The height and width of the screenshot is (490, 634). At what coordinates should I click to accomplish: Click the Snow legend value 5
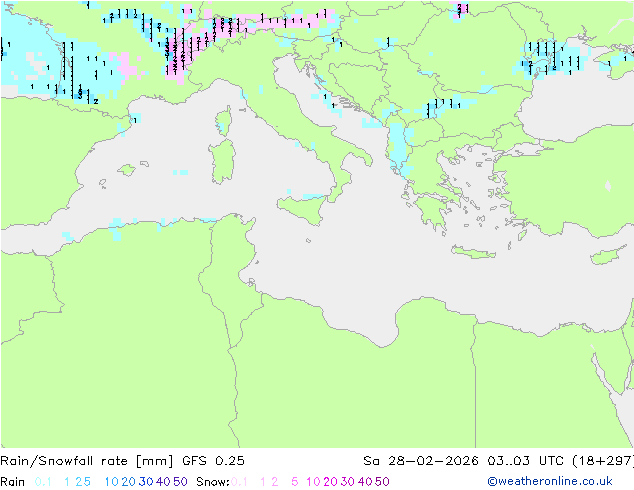tap(294, 482)
